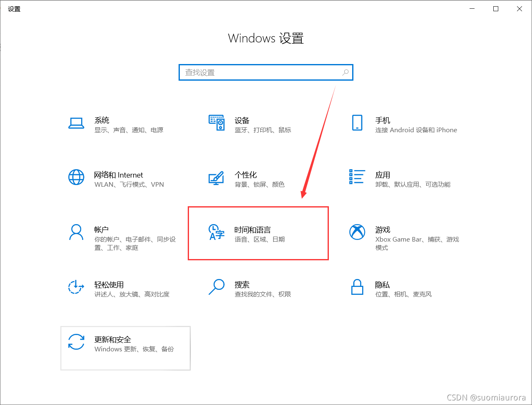The height and width of the screenshot is (405, 532).
Task: Minimize the 设置 window
Action: (x=472, y=9)
